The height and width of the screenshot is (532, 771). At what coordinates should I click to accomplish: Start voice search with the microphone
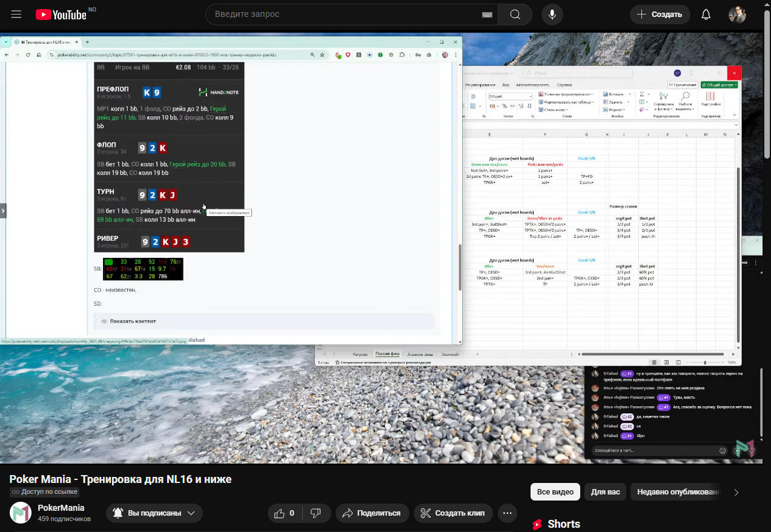pos(552,15)
